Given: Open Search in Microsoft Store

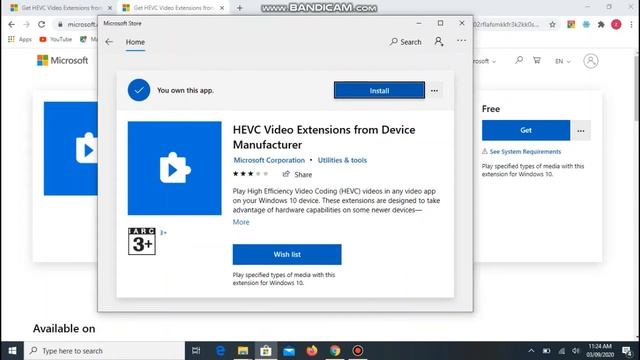Looking at the screenshot, I should click(405, 42).
